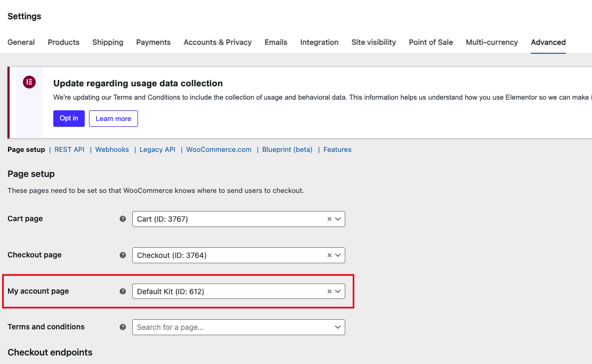Click the Learn more button

coord(113,118)
